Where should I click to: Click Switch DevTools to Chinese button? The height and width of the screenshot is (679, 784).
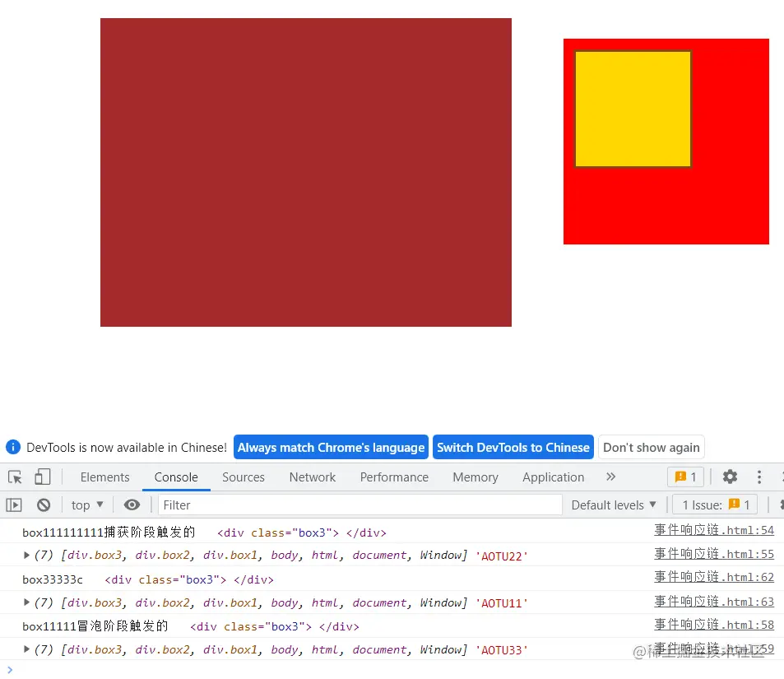(x=513, y=448)
